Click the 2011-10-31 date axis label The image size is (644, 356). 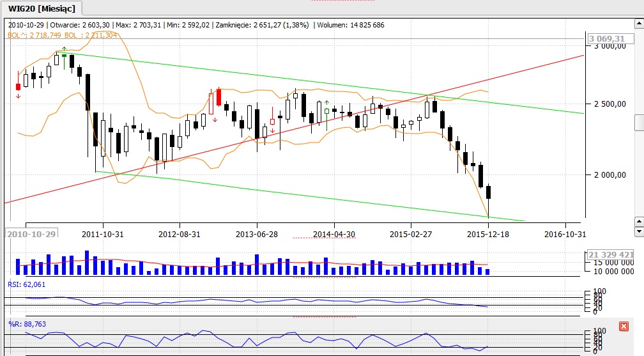click(103, 235)
